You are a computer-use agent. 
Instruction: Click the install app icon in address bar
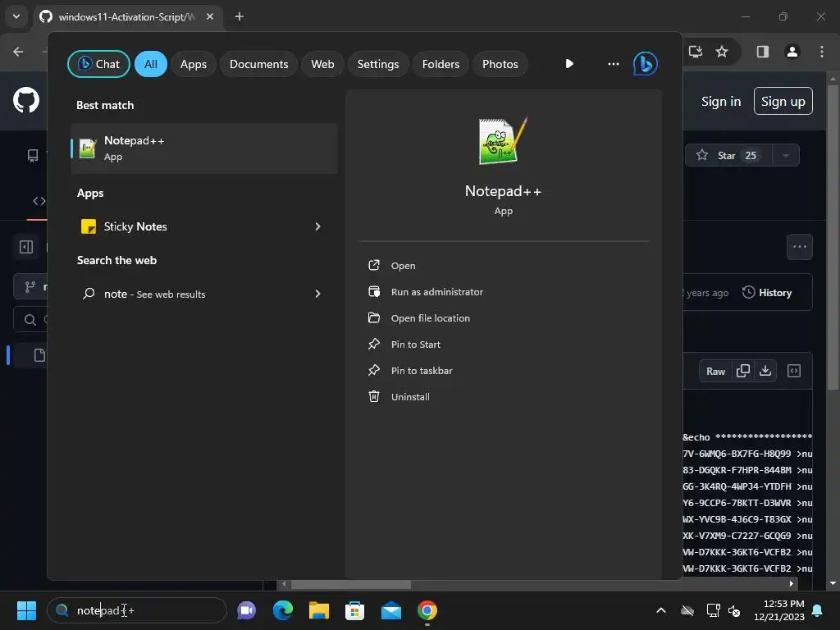coord(696,52)
